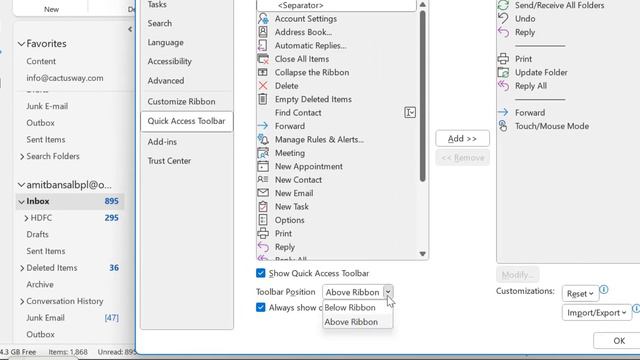
Task: Click the Empty Deleted Items trash icon
Action: click(x=263, y=99)
